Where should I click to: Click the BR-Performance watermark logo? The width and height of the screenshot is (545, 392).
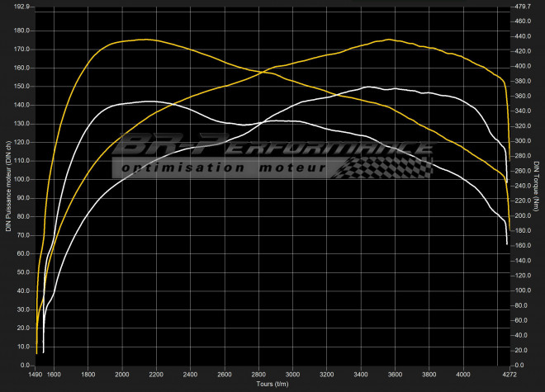(272, 149)
